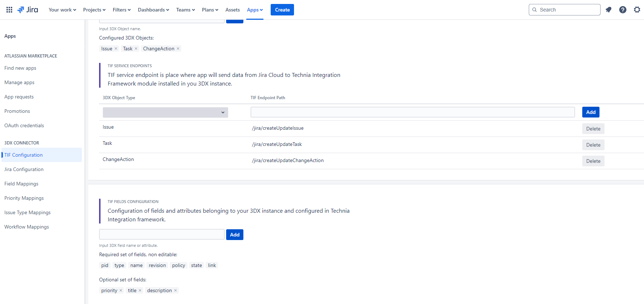
Task: Expand the Dashboards menu
Action: point(153,10)
